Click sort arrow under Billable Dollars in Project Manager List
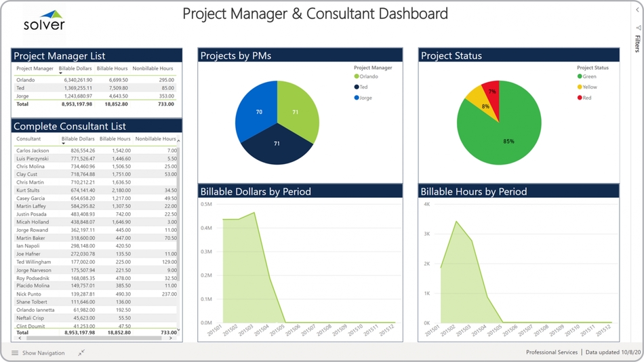The image size is (644, 362). (x=61, y=73)
